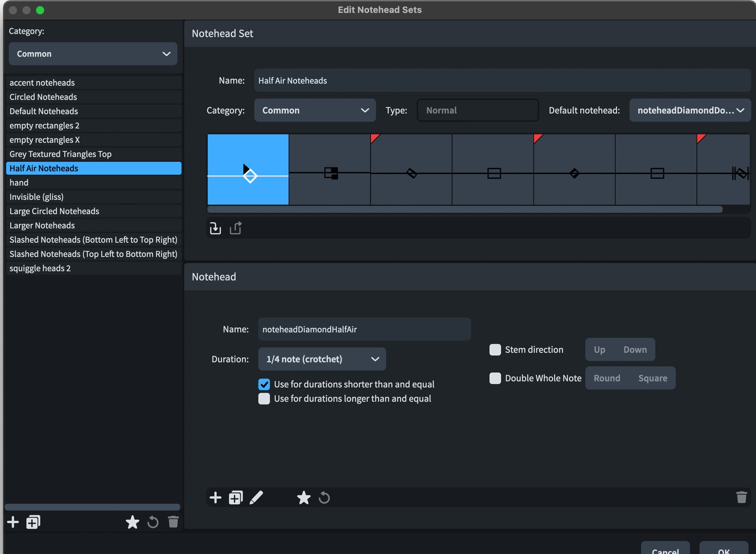Enable the Stem direction checkbox
Image resolution: width=756 pixels, height=554 pixels.
(x=495, y=350)
